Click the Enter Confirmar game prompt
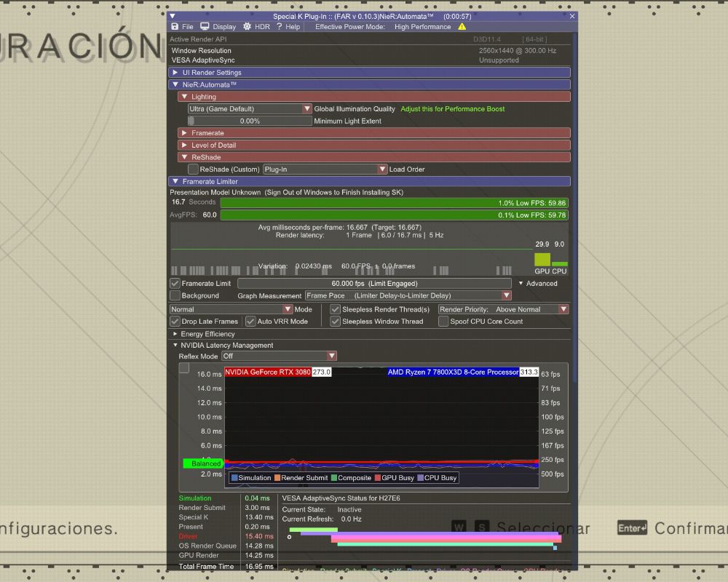The image size is (728, 582). pyautogui.click(x=672, y=528)
